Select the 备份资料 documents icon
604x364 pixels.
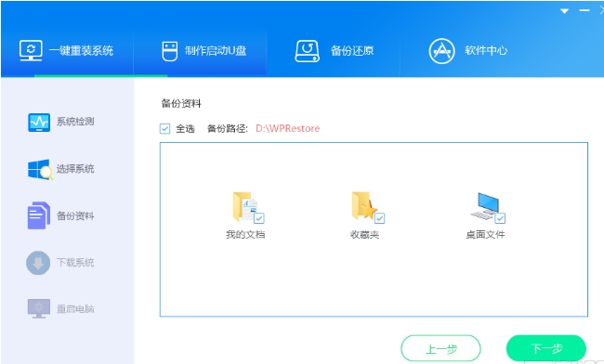pos(38,215)
